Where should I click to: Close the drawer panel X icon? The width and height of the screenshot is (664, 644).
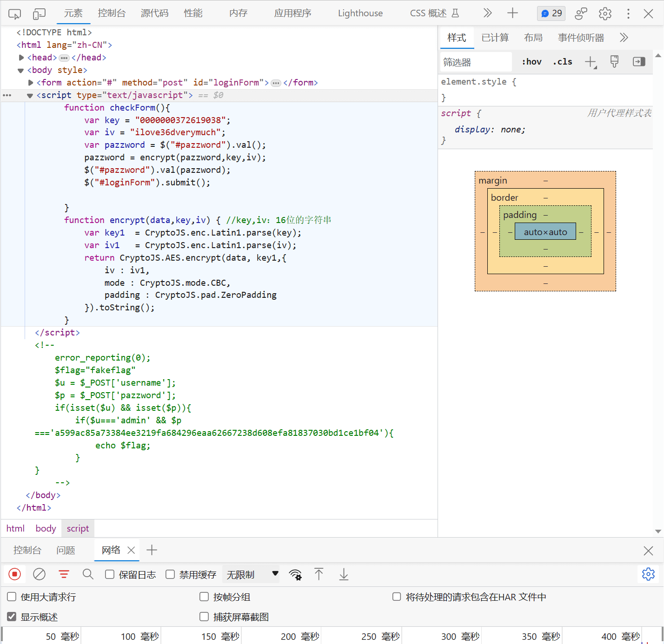[x=648, y=551]
